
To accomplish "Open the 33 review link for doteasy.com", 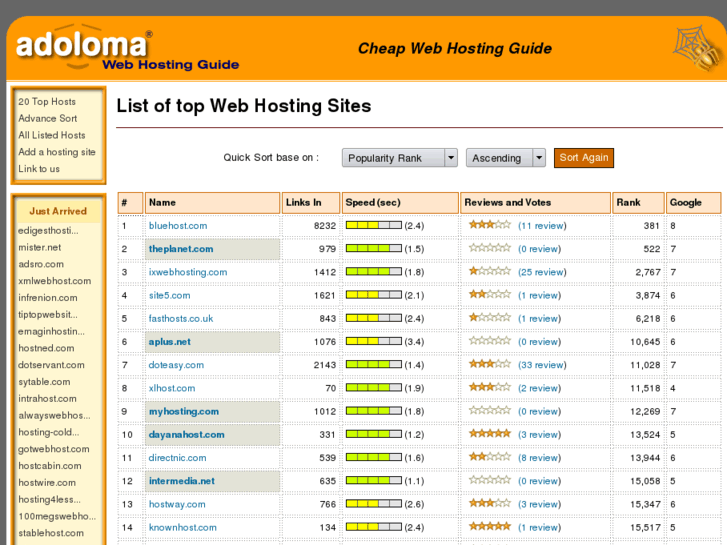I will tap(542, 365).
